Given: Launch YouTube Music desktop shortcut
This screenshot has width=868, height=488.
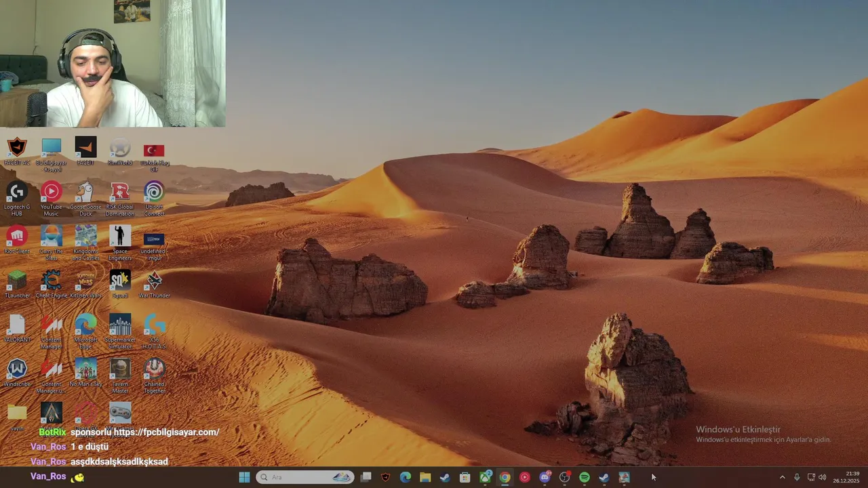Looking at the screenshot, I should [x=52, y=199].
